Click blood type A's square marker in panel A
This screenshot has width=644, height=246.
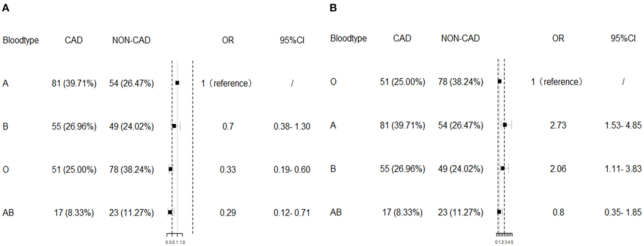click(177, 83)
